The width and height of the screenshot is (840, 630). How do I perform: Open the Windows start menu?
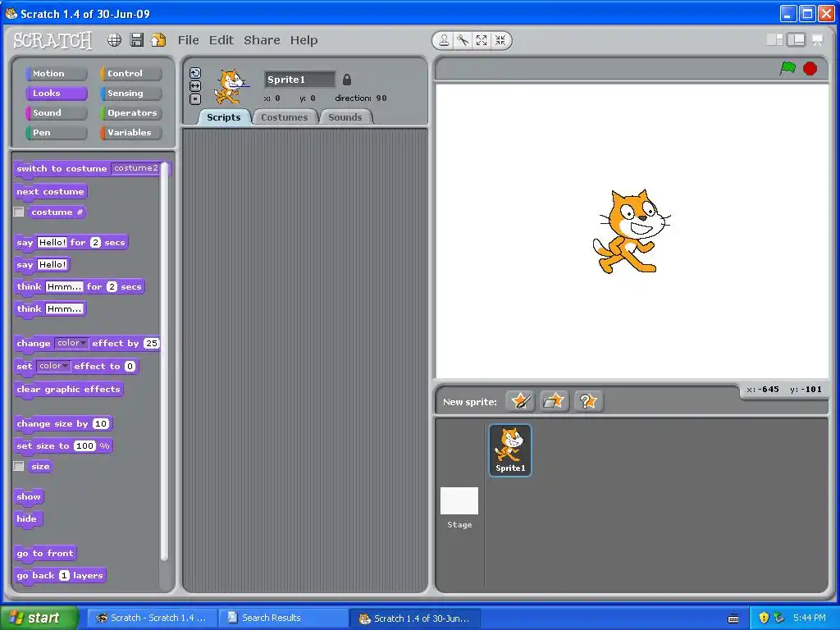coord(39,618)
